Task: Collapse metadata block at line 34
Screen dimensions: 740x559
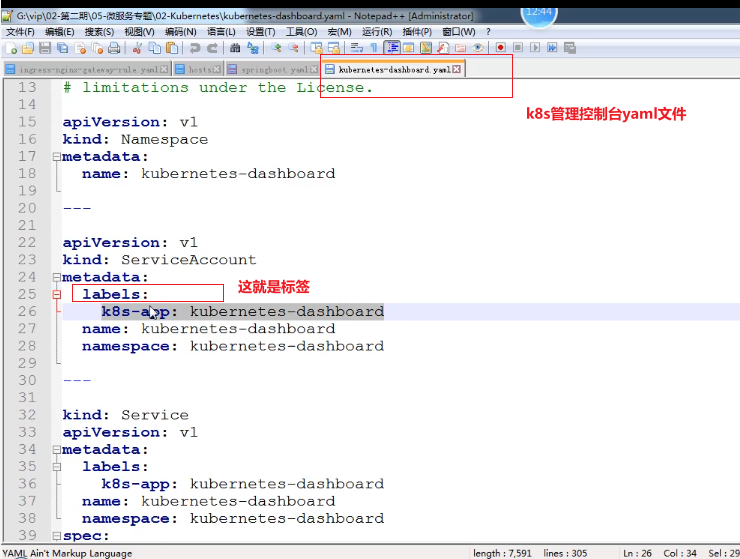Action: point(57,449)
